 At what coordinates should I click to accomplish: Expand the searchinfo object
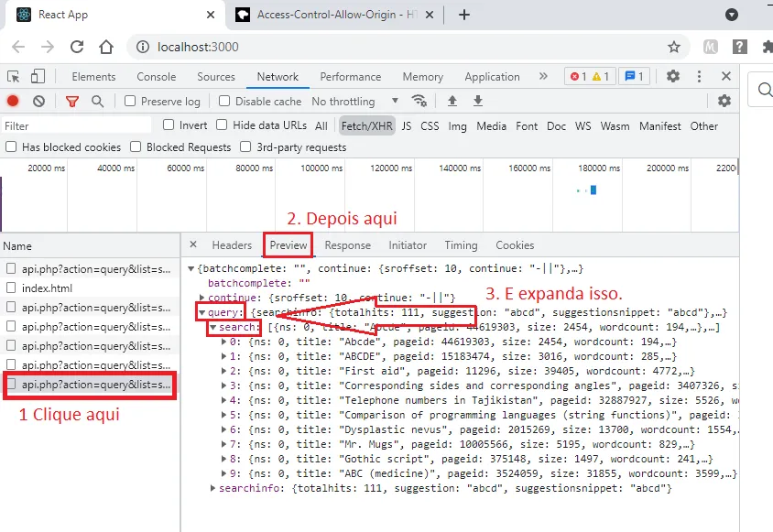coord(213,488)
